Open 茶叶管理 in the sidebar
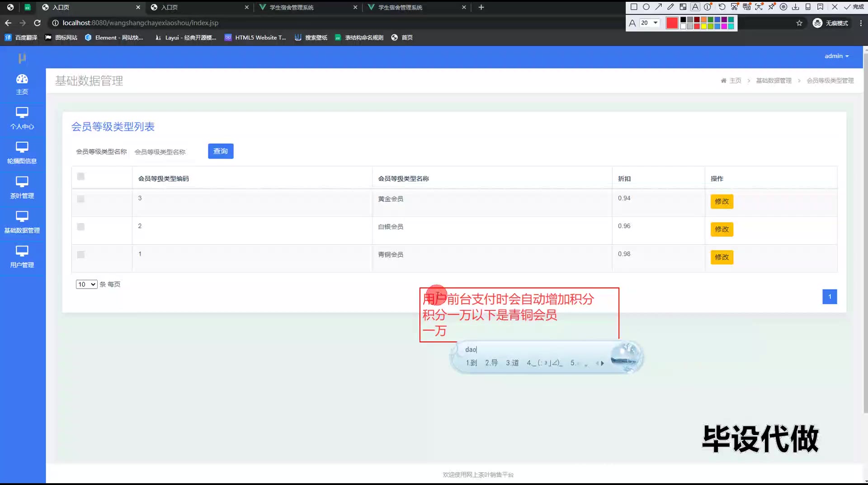The image size is (868, 485). point(22,188)
